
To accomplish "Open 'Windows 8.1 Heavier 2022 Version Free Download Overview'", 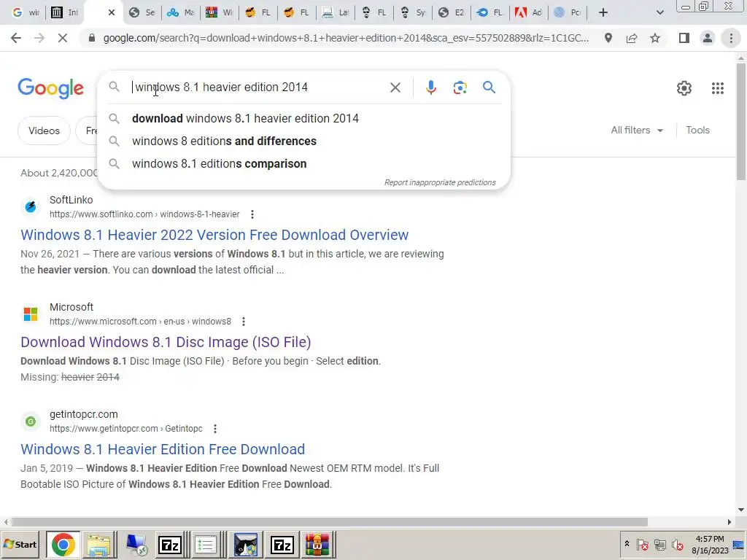I will tap(214, 235).
